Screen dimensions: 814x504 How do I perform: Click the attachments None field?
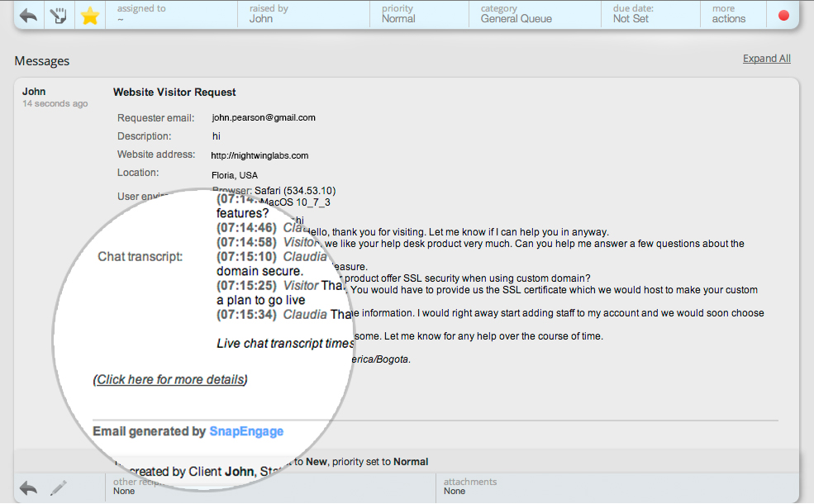[616, 487]
